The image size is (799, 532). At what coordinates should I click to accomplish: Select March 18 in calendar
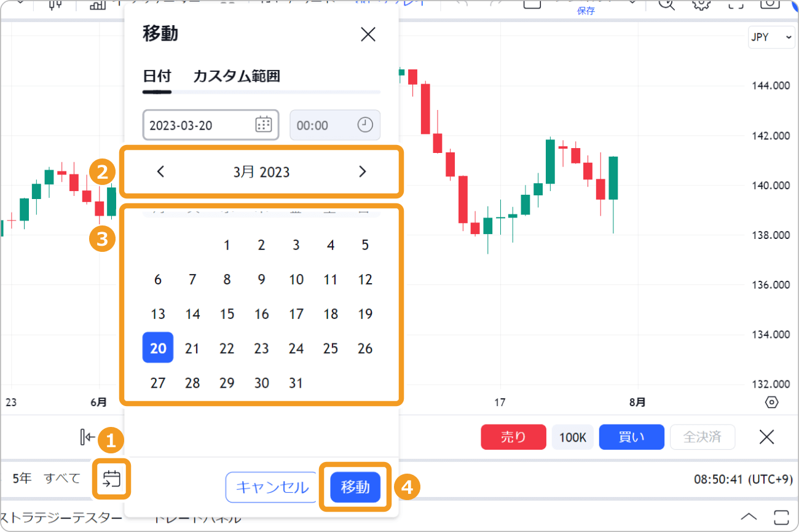click(x=331, y=315)
